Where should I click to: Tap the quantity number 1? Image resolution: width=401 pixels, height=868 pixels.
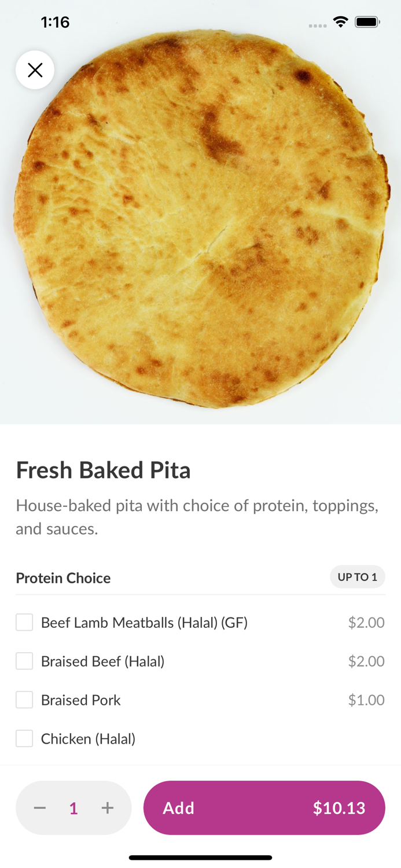[x=73, y=808]
